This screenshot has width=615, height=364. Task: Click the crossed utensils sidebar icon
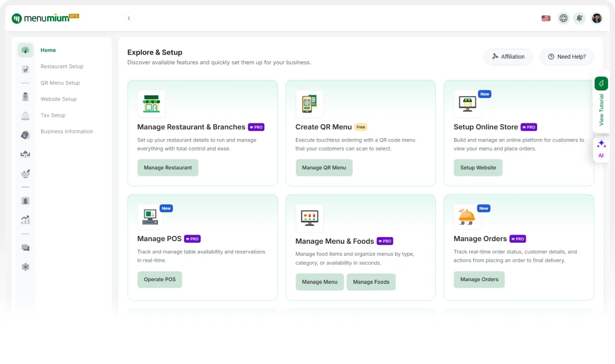(x=25, y=69)
